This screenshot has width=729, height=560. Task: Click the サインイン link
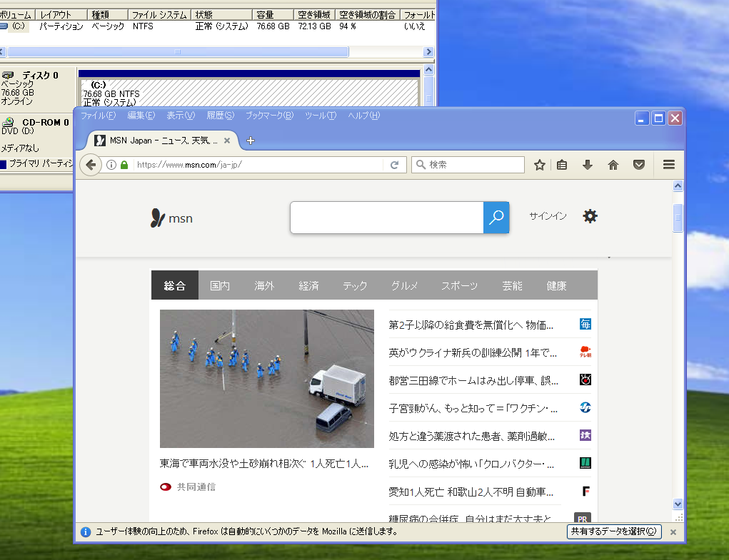[548, 216]
